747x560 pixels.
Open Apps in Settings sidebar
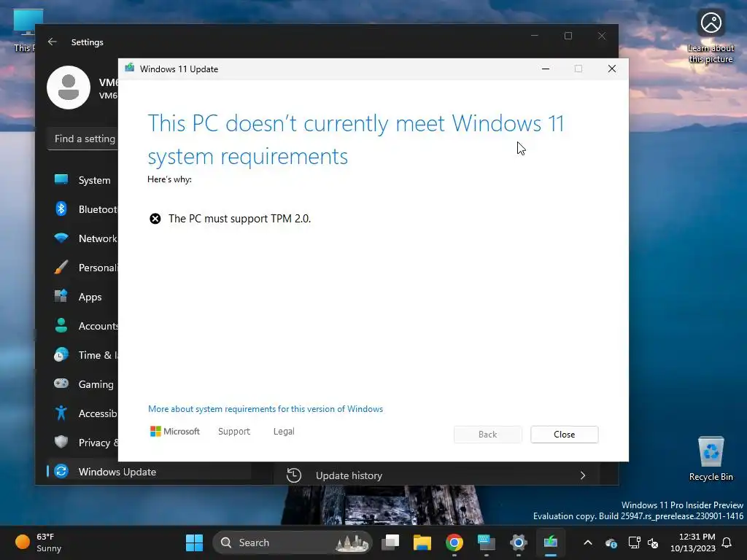pos(83,297)
